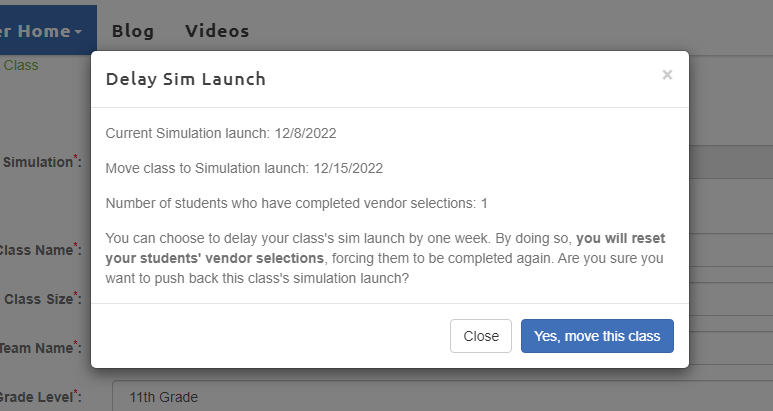Open the Videos menu item
The image size is (773, 411).
(217, 31)
